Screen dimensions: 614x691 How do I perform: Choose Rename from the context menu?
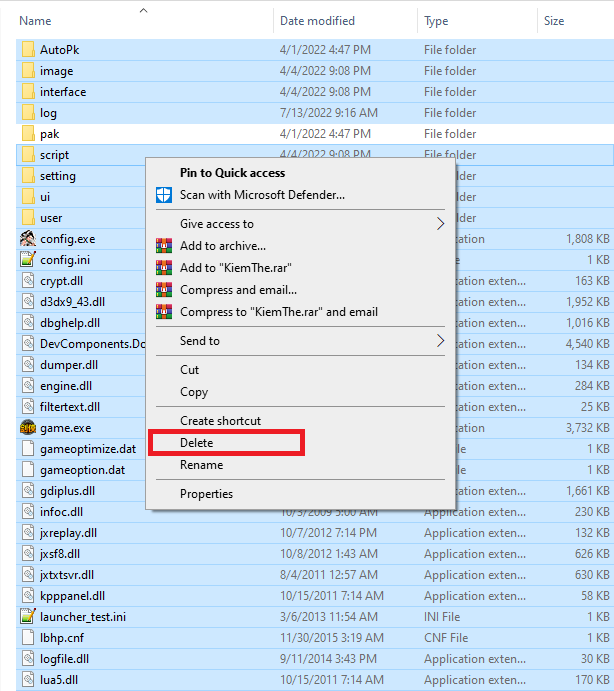201,465
